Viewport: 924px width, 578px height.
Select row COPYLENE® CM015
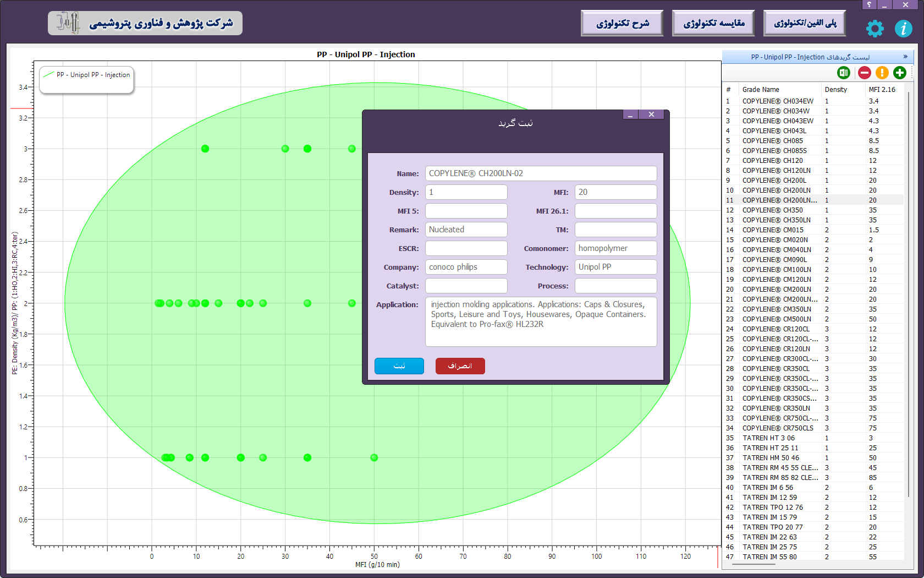[x=813, y=230]
